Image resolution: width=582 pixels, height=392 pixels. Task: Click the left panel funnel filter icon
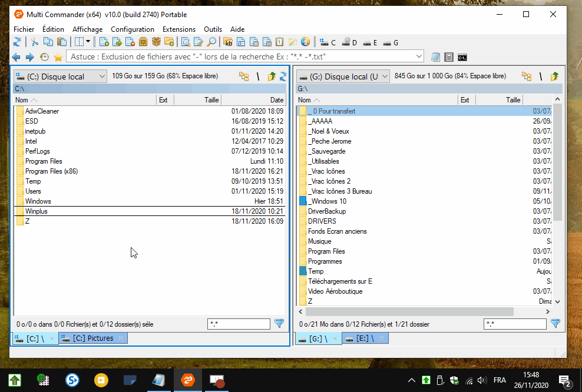coord(279,324)
